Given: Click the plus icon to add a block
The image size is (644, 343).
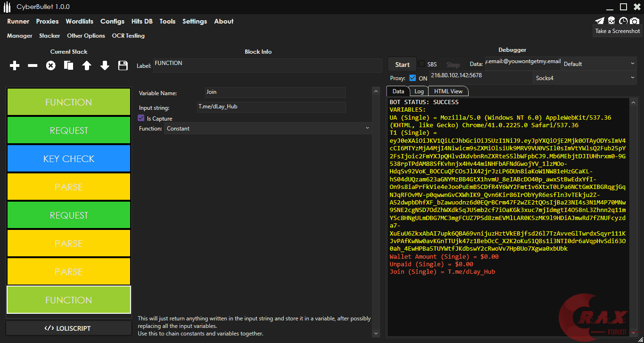Looking at the screenshot, I should pyautogui.click(x=15, y=66).
